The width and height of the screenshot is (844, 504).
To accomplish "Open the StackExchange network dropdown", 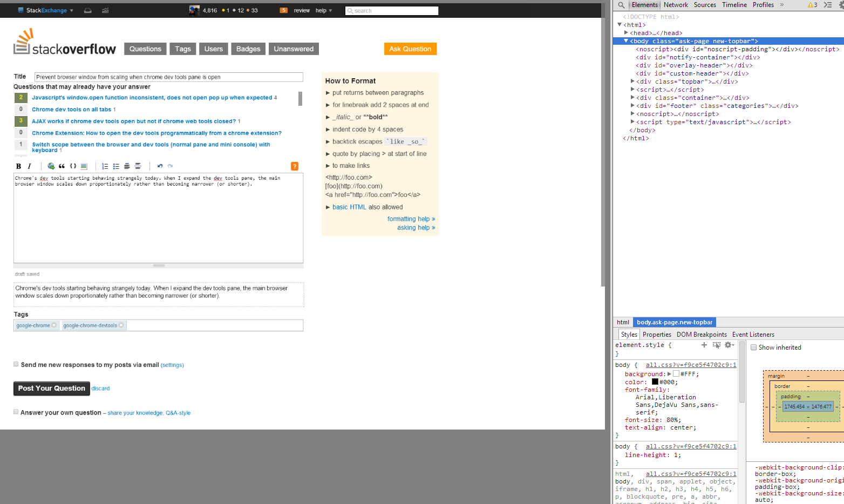I will [45, 10].
